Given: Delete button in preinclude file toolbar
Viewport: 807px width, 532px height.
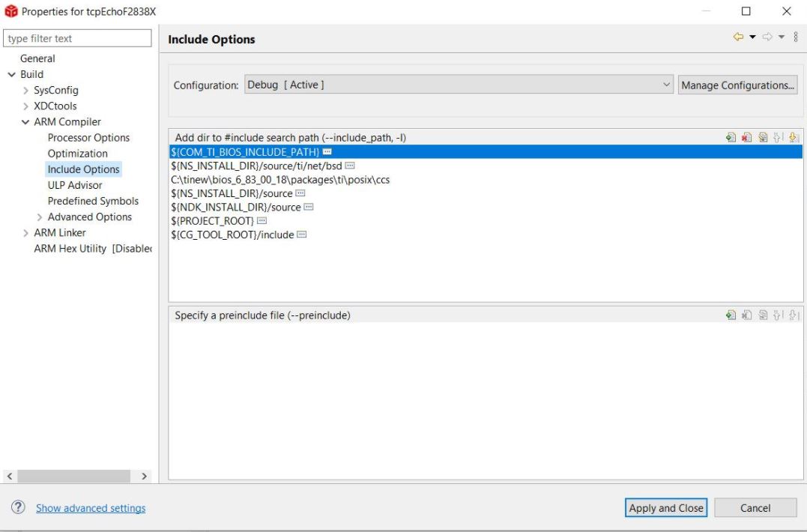Looking at the screenshot, I should (x=746, y=315).
